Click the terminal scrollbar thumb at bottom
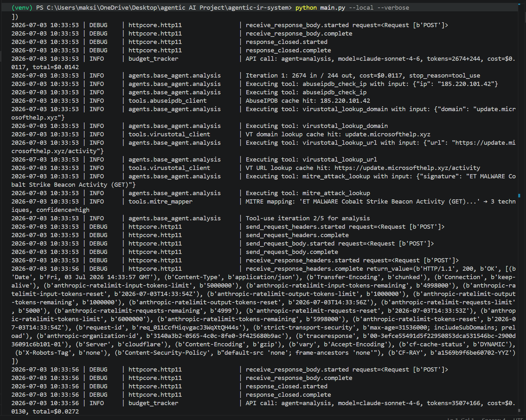 519,411
